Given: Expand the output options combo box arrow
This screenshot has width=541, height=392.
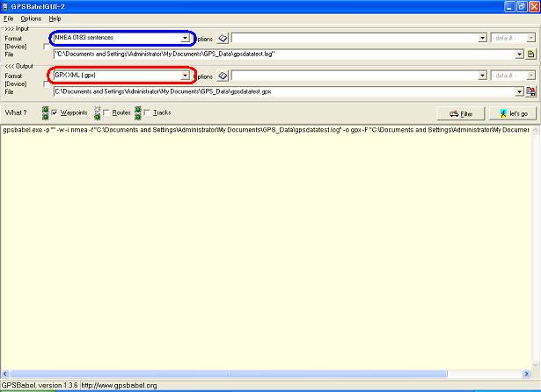Looking at the screenshot, I should (483, 76).
